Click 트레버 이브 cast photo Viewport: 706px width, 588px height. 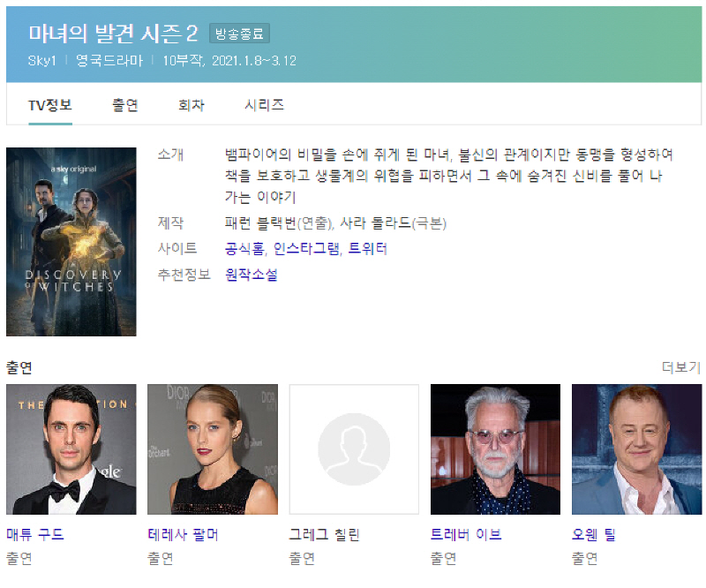click(x=495, y=449)
